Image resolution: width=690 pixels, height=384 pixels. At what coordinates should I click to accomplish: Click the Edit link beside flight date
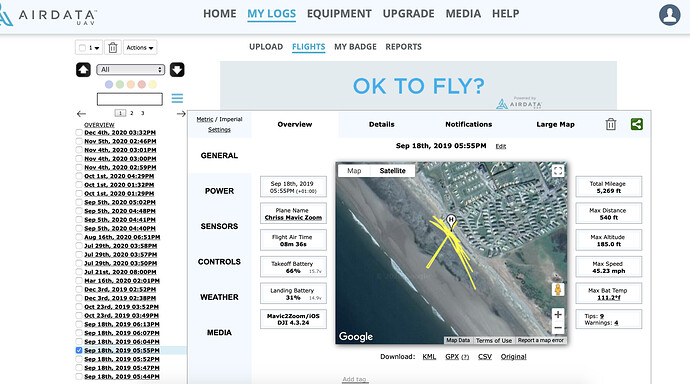[x=501, y=146]
